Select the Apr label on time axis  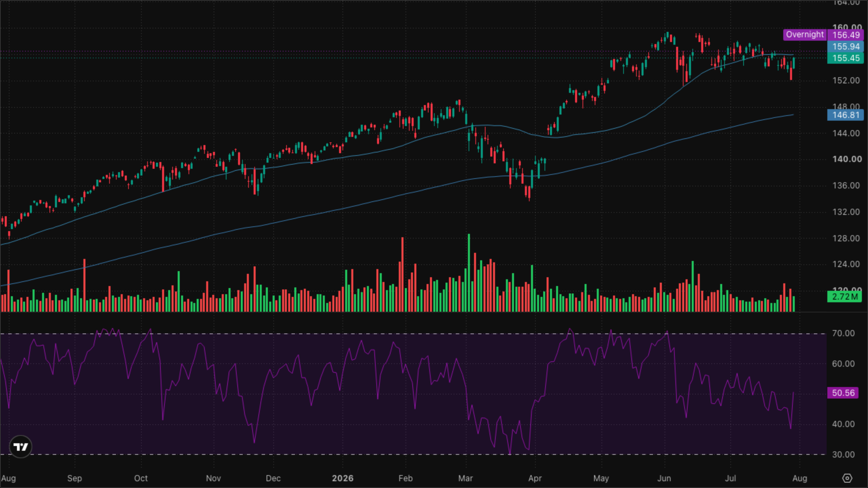pos(535,478)
